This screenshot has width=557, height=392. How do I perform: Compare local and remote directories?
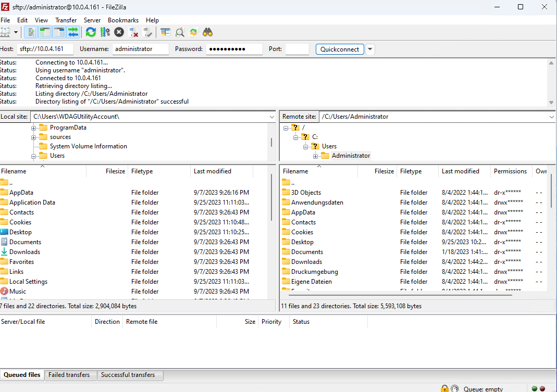pos(179,32)
